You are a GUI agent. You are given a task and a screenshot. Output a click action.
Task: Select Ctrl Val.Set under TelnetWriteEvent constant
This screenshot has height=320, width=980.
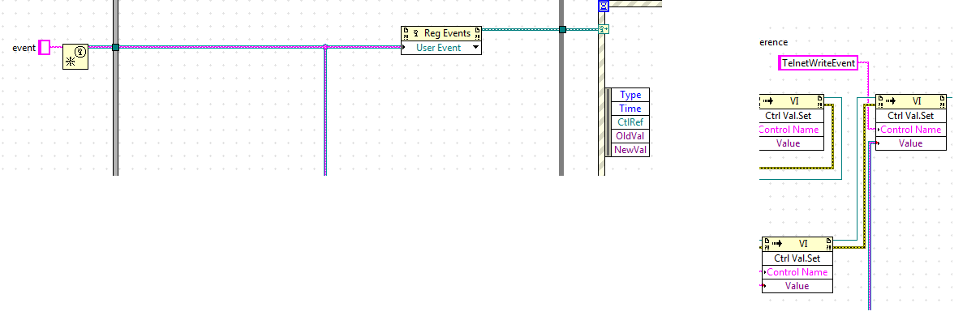(x=910, y=116)
